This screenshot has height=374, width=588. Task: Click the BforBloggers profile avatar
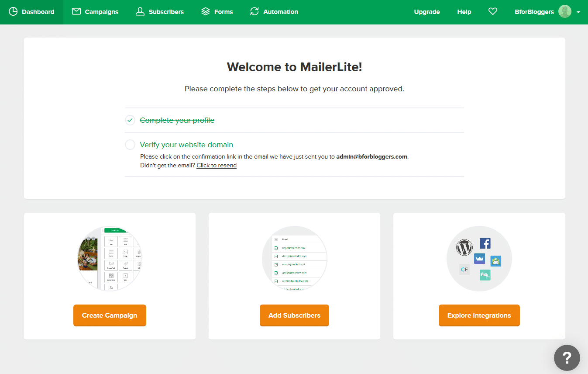[565, 12]
